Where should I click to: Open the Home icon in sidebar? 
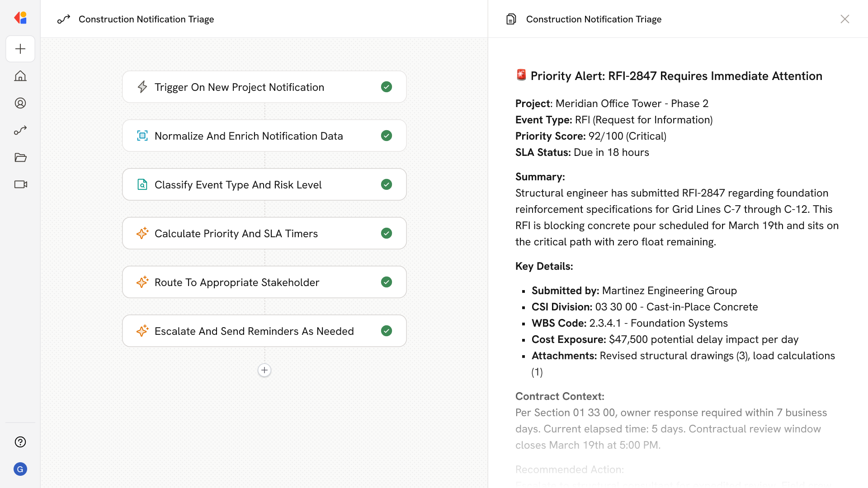point(20,76)
